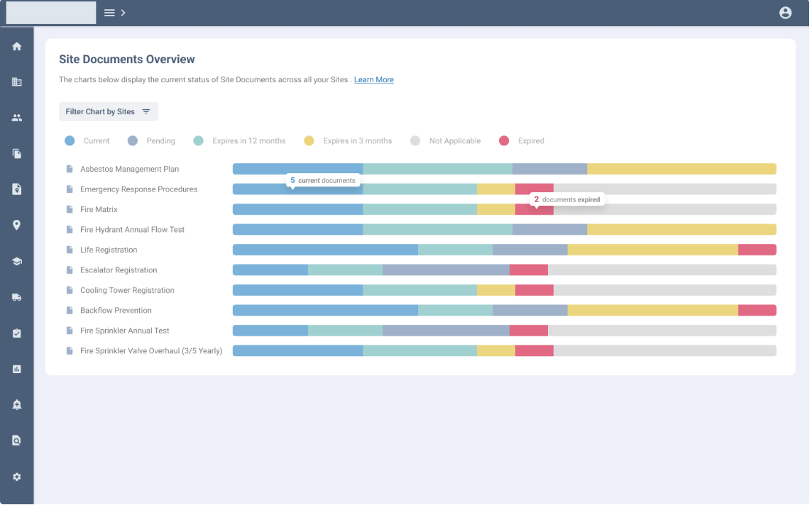Click the Learn More link
The image size is (812, 505).
click(x=373, y=80)
